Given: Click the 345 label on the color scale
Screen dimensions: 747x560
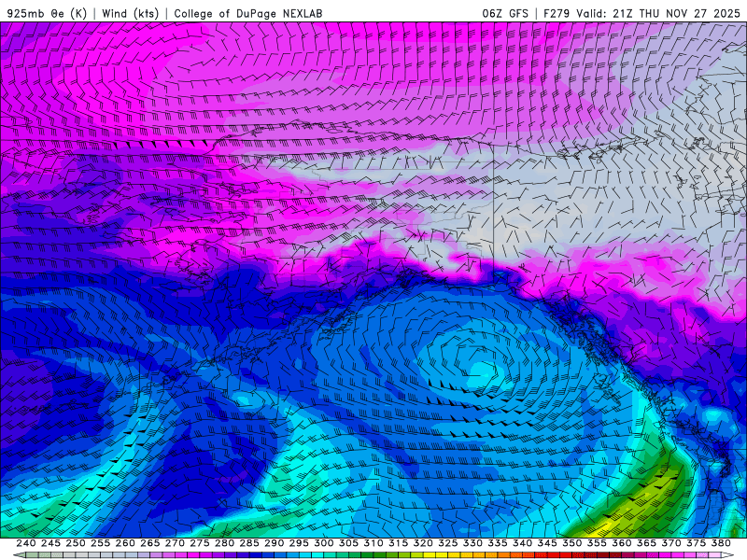Looking at the screenshot, I should (x=547, y=543).
